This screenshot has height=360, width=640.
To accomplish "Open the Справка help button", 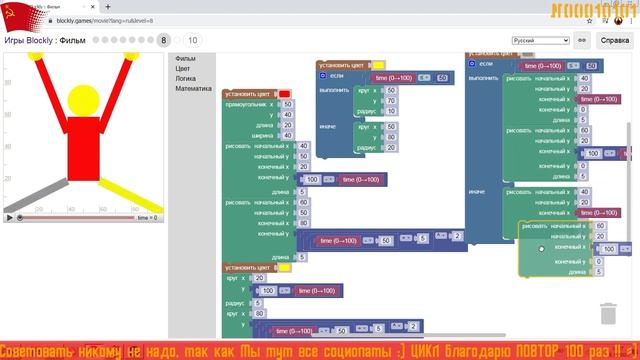I will [x=615, y=40].
